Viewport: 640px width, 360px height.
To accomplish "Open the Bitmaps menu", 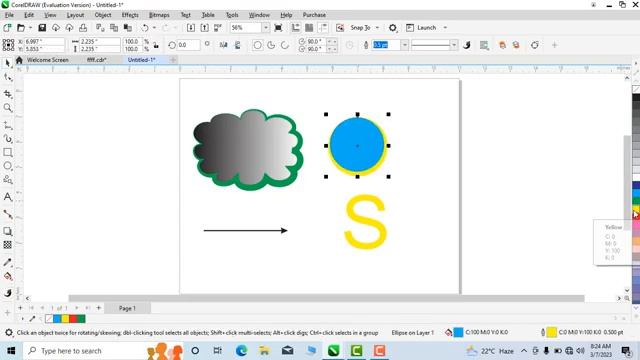I will 159,15.
